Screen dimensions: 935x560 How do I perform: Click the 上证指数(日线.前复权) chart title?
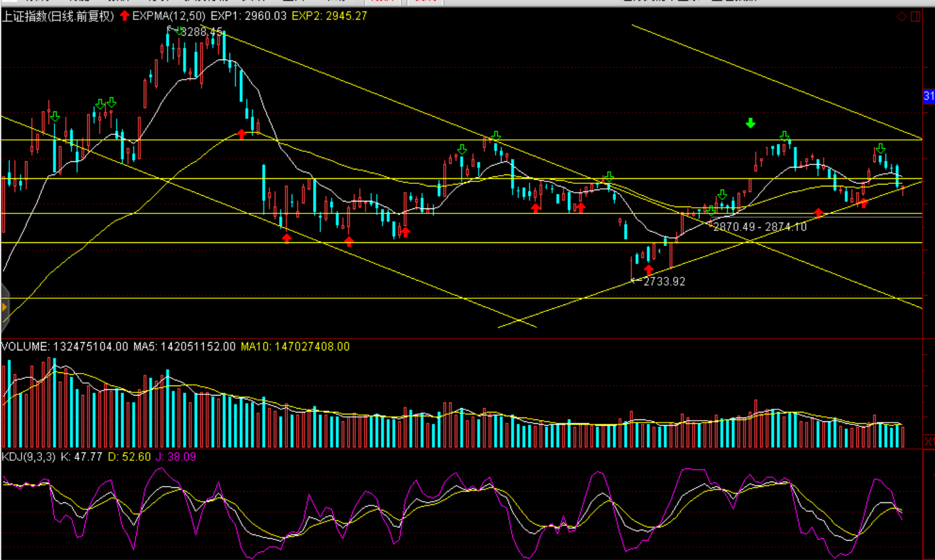tap(58, 16)
